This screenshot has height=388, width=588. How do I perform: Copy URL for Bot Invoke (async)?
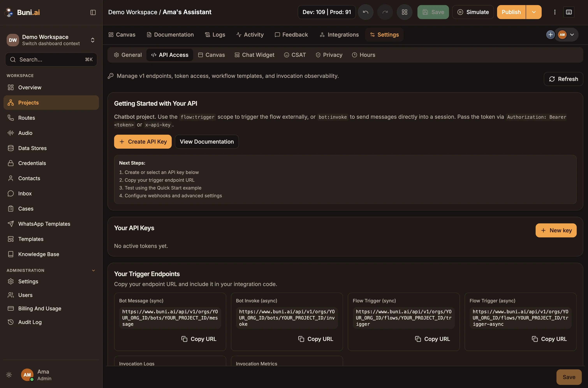(x=316, y=339)
